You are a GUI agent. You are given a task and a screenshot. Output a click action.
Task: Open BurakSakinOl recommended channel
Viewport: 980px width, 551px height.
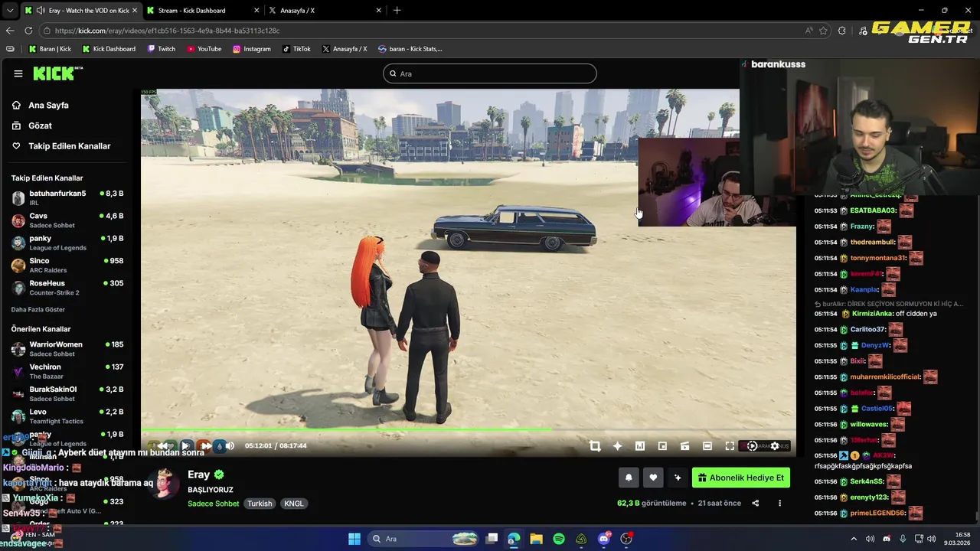(67, 393)
